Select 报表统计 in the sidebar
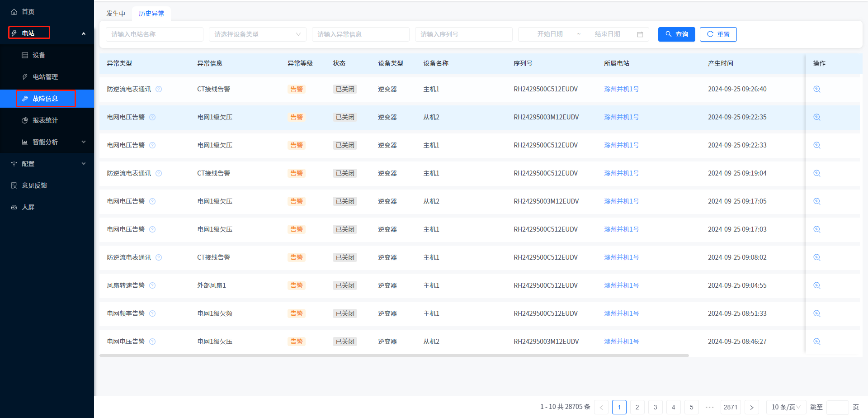Viewport: 868px width, 418px height. [x=45, y=120]
